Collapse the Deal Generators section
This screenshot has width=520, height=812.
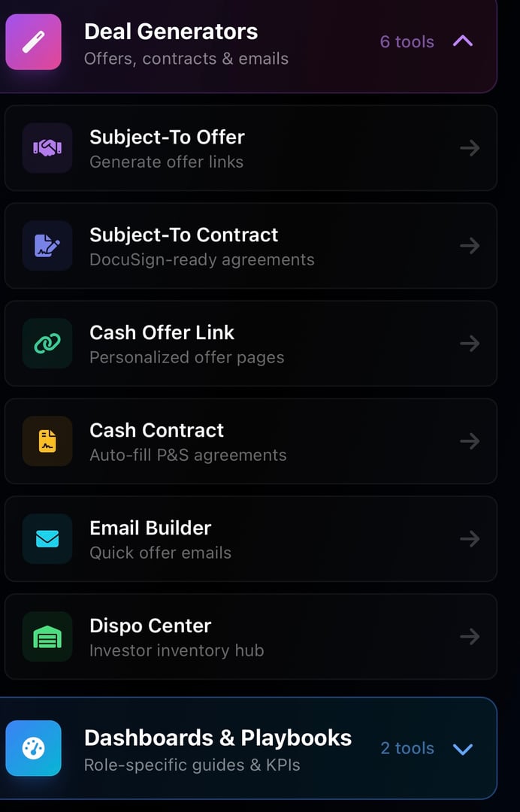pyautogui.click(x=463, y=42)
